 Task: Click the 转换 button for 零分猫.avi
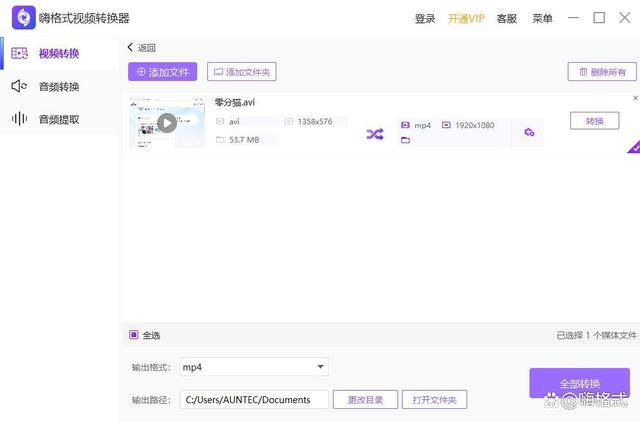tap(594, 121)
